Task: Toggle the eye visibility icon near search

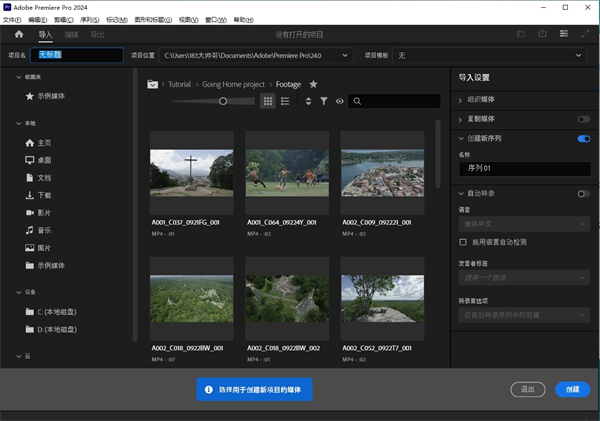Action: click(x=340, y=101)
